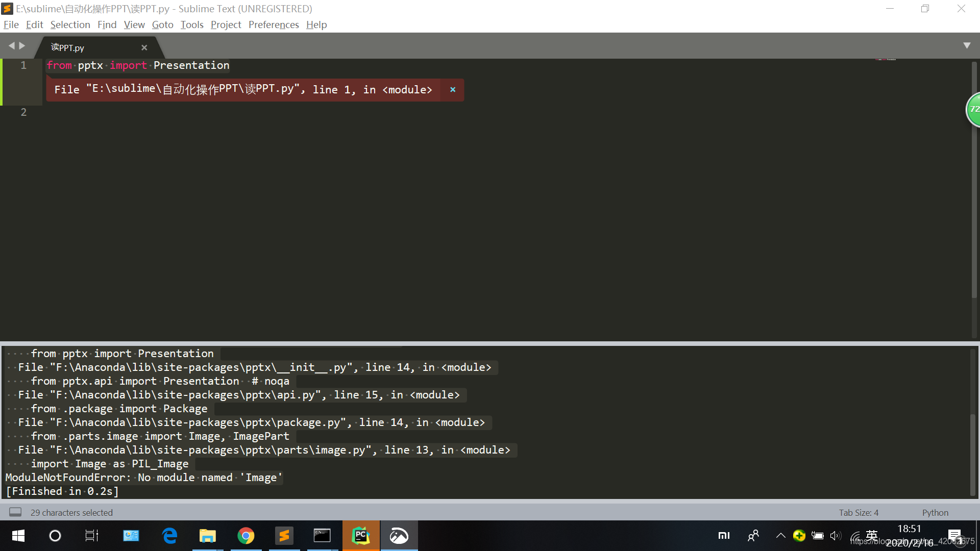This screenshot has height=551, width=980.
Task: Open the Tools menu
Action: [192, 24]
